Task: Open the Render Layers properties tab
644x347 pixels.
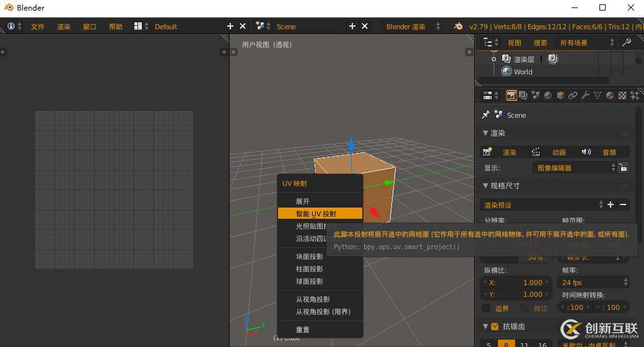Action: [523, 95]
